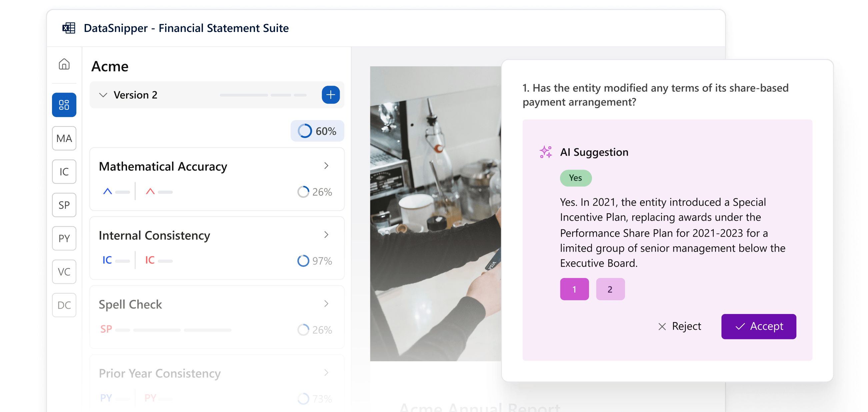Accept the AI suggestion
The image size is (868, 412).
pyautogui.click(x=758, y=326)
